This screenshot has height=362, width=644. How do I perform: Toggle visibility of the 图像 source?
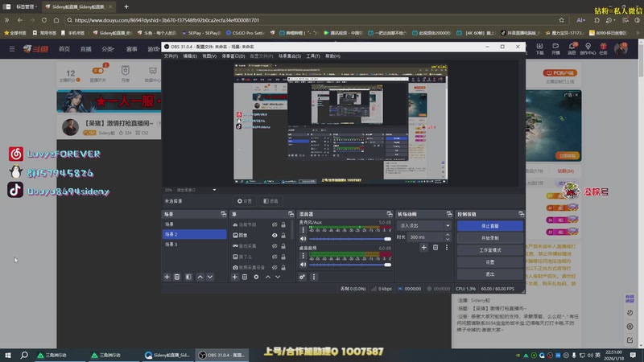point(275,236)
